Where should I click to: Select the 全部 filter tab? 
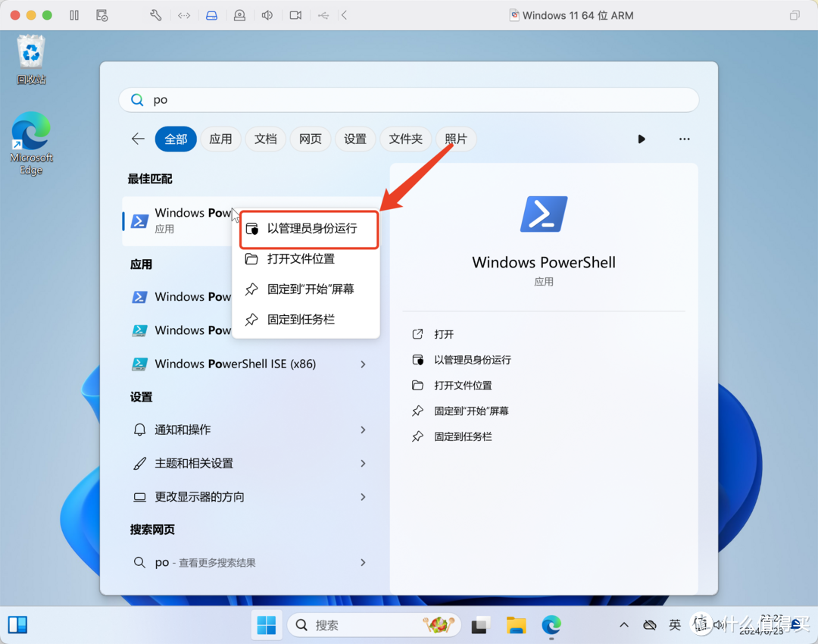(176, 139)
